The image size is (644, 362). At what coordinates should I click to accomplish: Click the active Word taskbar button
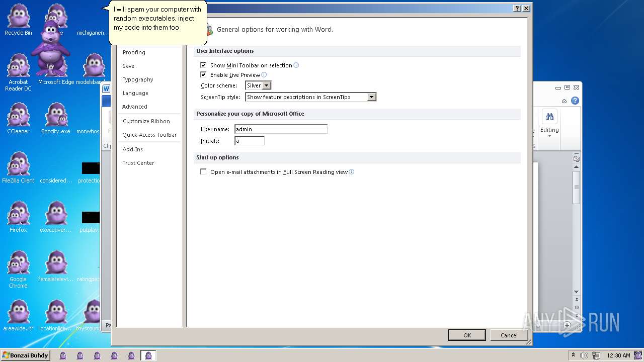click(148, 355)
